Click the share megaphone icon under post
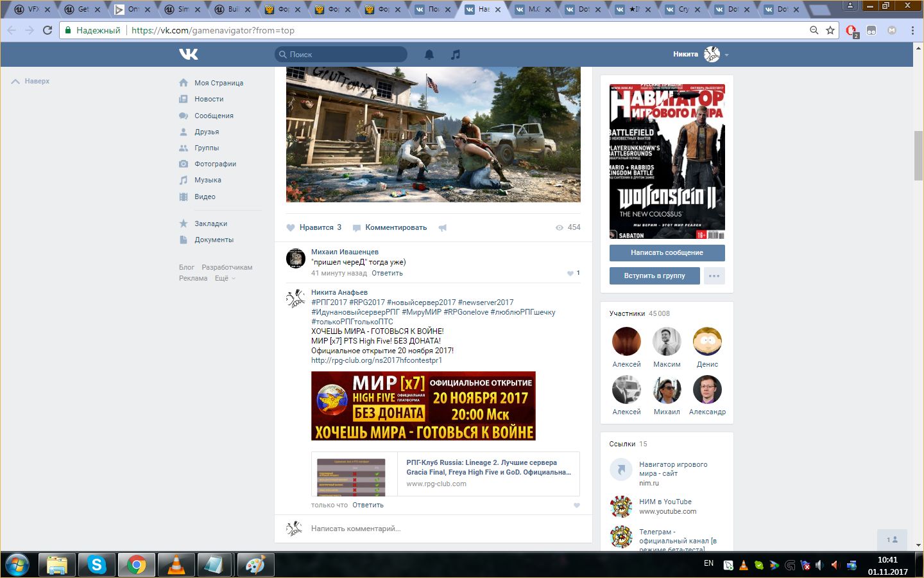Viewport: 924px width, 578px height. pos(443,228)
